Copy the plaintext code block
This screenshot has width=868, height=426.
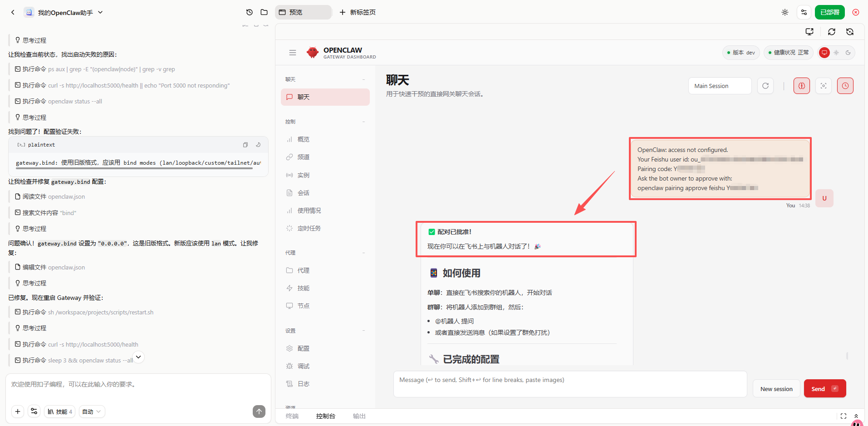(x=245, y=145)
